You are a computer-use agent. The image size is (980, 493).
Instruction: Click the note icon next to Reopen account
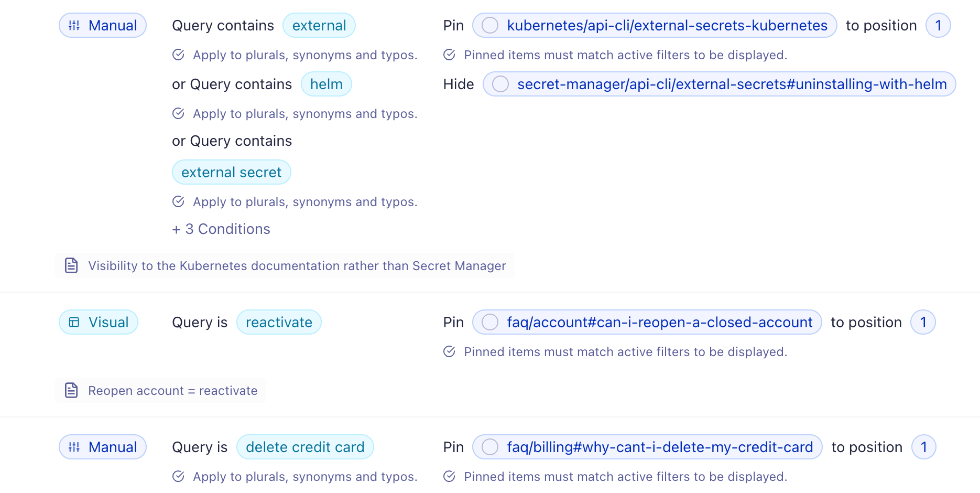71,391
